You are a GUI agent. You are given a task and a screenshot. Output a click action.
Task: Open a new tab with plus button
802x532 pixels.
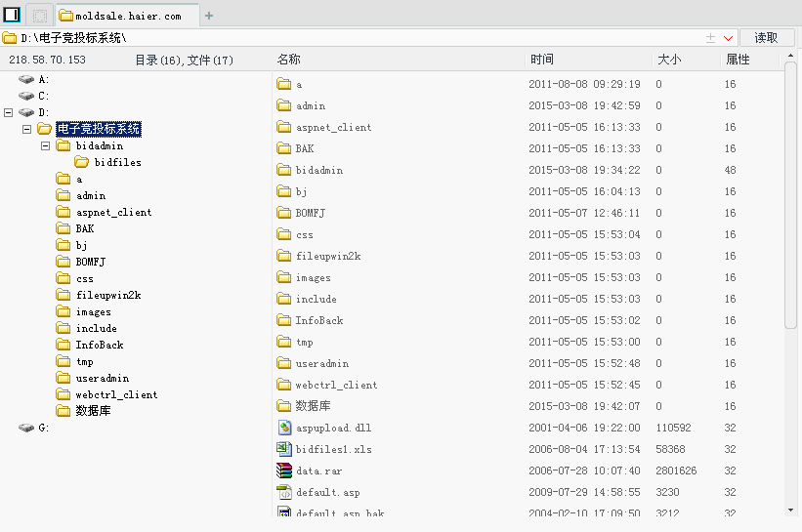[x=209, y=16]
